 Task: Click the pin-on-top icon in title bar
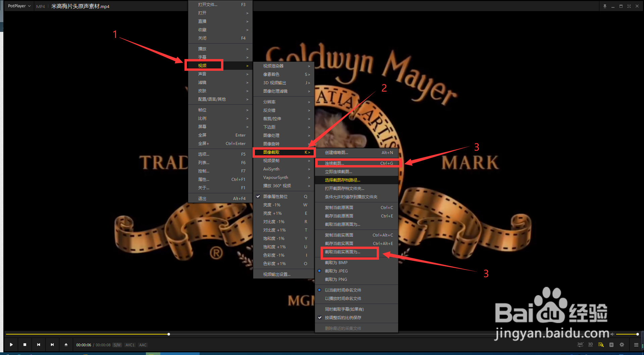coord(605,6)
